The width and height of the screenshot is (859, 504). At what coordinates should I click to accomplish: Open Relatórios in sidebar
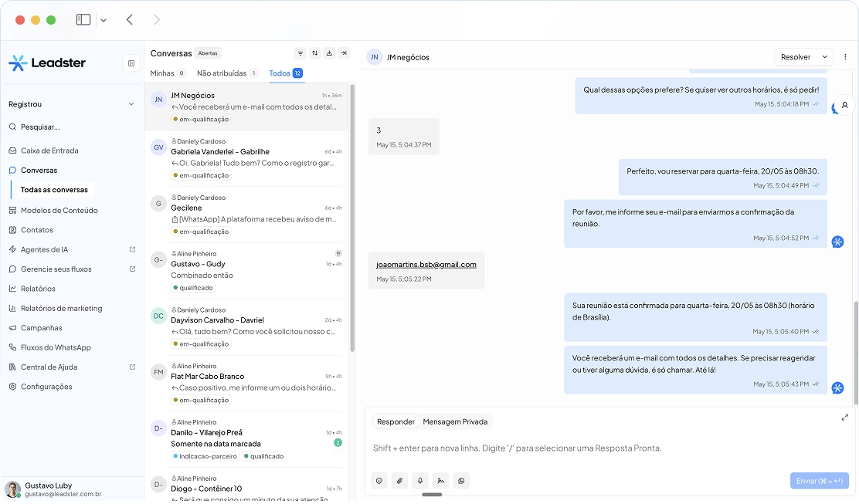click(x=38, y=289)
